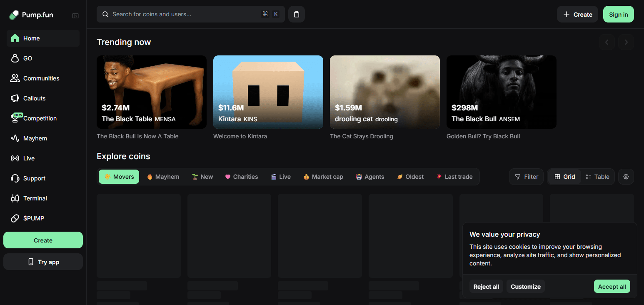644x305 pixels.
Task: Click the 'Welcome to Kintara' caption
Action: pos(240,136)
